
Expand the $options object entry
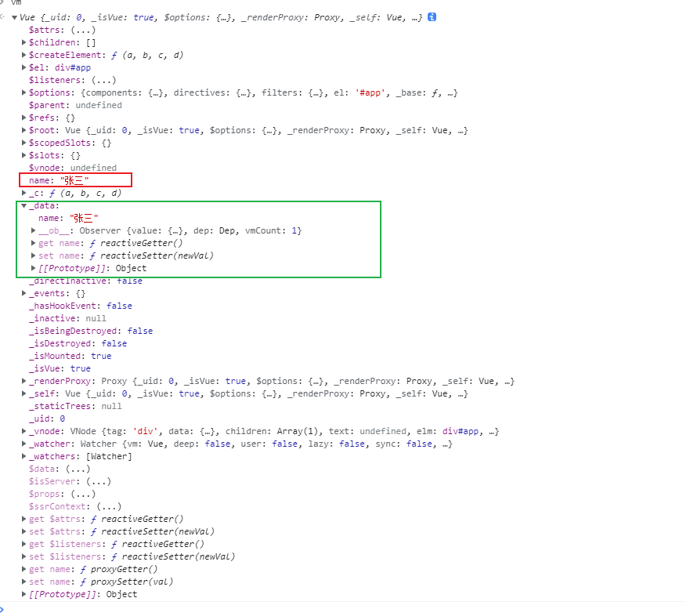pyautogui.click(x=24, y=92)
